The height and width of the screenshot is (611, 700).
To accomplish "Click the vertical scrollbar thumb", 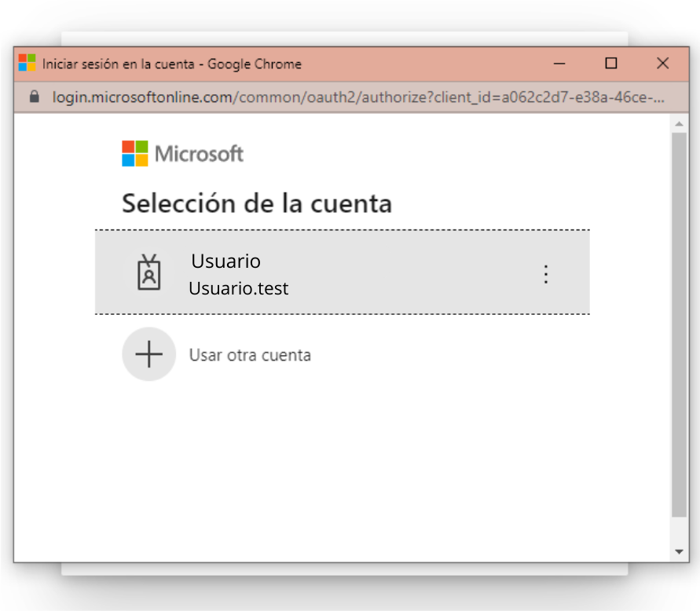I will 679,324.
